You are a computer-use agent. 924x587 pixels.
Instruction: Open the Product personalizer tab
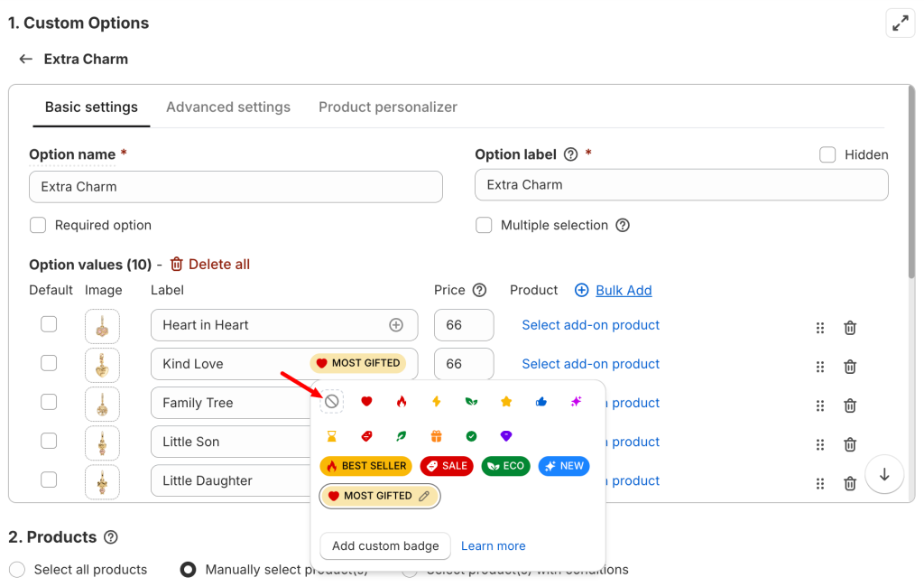pyautogui.click(x=388, y=107)
